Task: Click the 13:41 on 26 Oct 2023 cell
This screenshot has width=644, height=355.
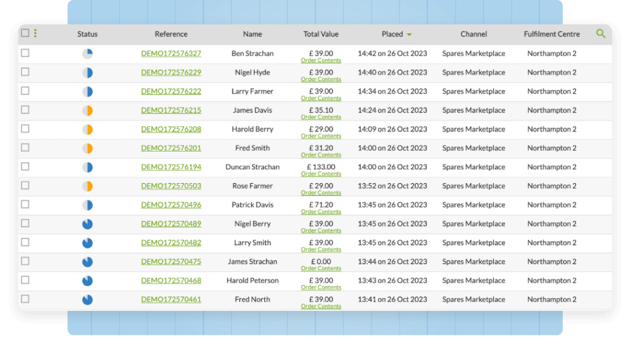Action: (392, 299)
